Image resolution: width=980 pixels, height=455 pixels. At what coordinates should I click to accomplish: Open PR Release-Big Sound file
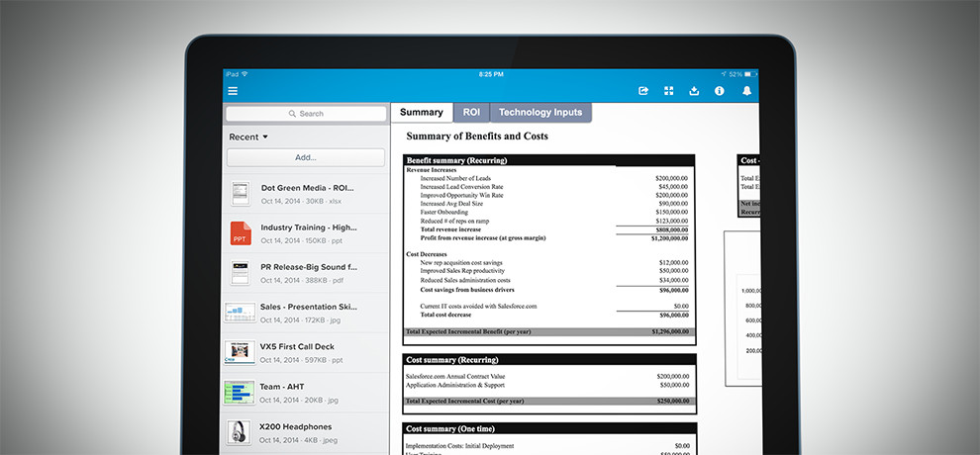[x=306, y=273]
